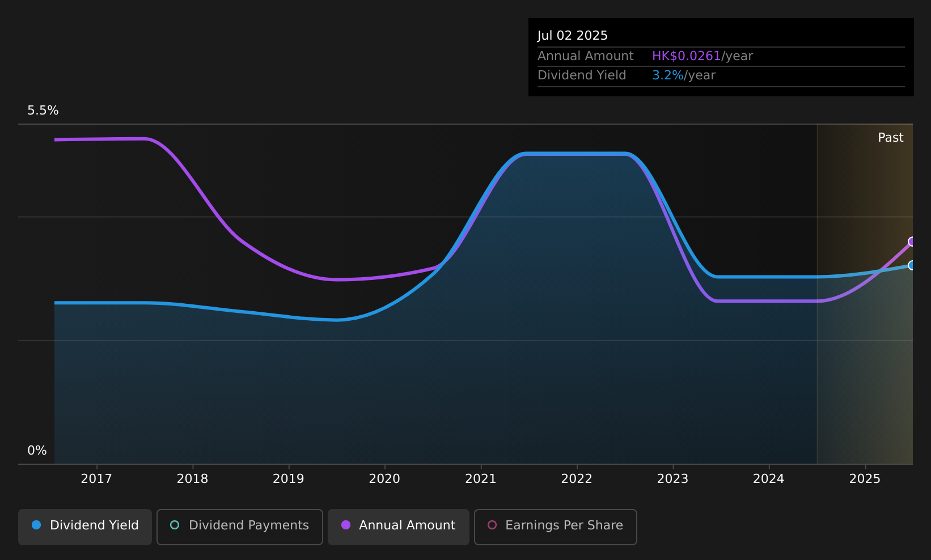Click the Jul 02 2025 tooltip date
Screen dimensions: 931x560
pyautogui.click(x=573, y=36)
